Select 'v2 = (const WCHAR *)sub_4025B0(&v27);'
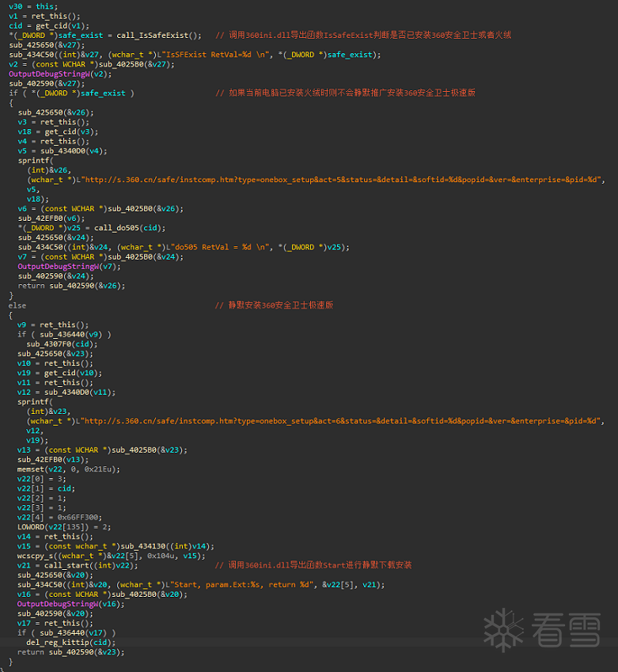618x672 pixels. pos(92,64)
